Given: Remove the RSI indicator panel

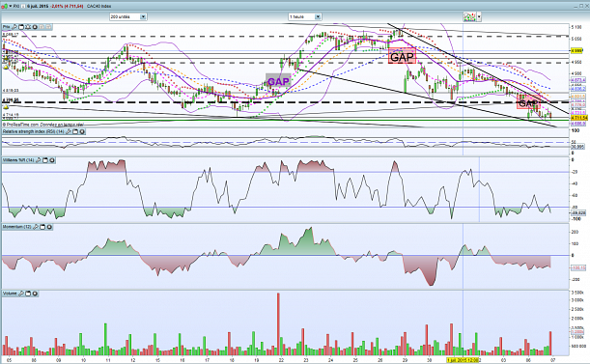Looking at the screenshot, I should 82,131.
